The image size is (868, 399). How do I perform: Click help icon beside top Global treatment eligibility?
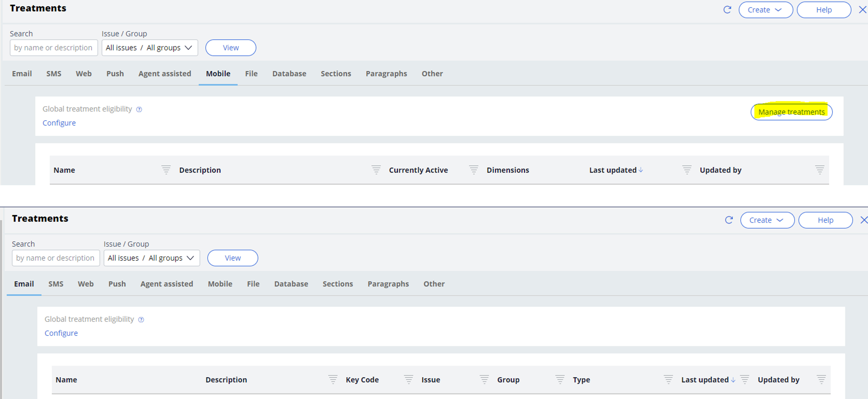point(139,109)
